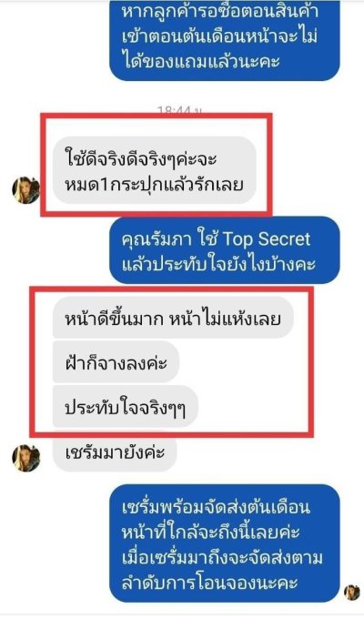The width and height of the screenshot is (364, 619).
Task: Tap profile photo next to เซรัมมายังค่ะ
Action: [x=26, y=458]
